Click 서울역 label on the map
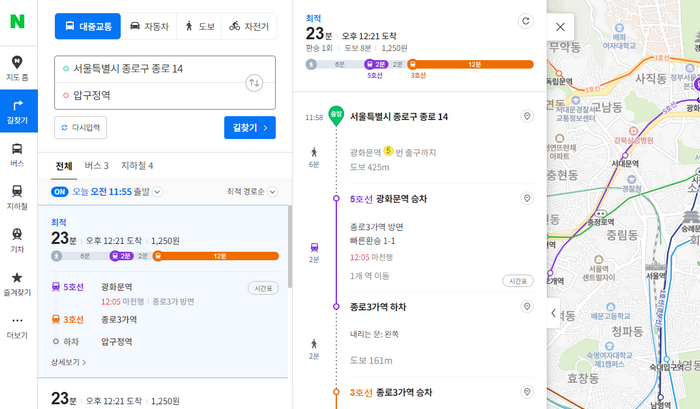This screenshot has width=700, height=409. pyautogui.click(x=656, y=276)
